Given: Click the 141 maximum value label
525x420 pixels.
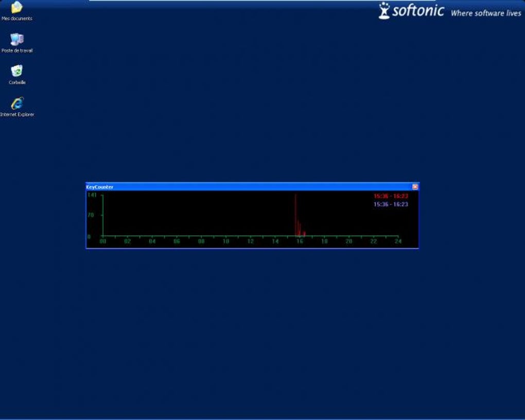Looking at the screenshot, I should coord(92,195).
